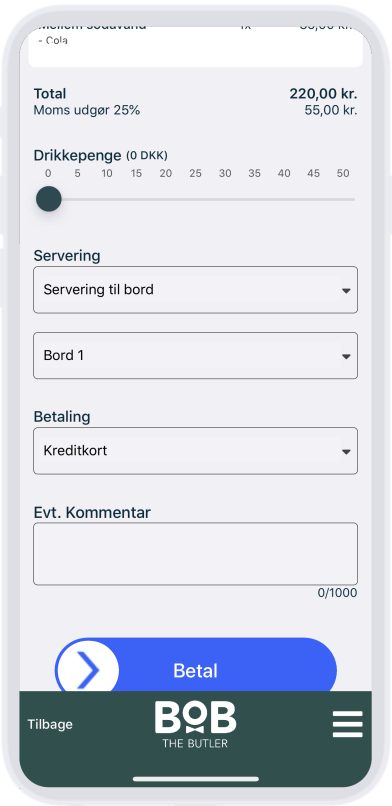Click the Bord 1 dropdown arrow
Image resolution: width=392 pixels, height=806 pixels.
346,356
